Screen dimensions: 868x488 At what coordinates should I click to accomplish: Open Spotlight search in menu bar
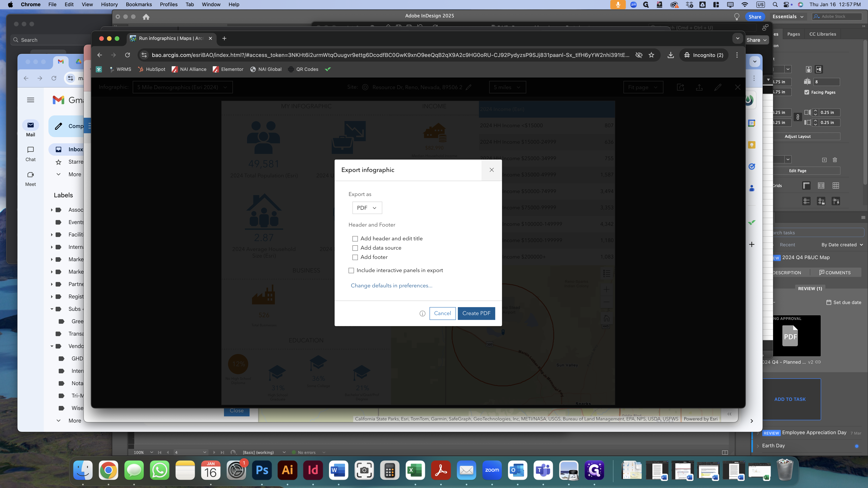[x=775, y=4]
